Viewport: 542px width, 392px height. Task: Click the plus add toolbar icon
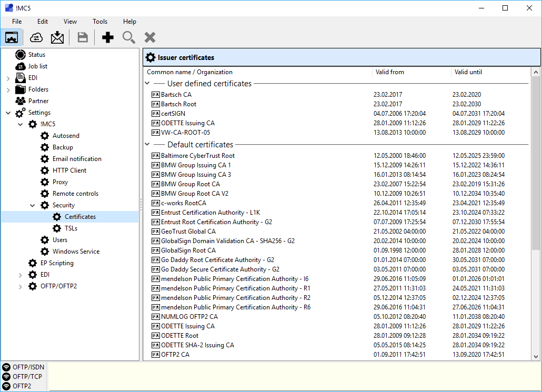click(x=108, y=37)
